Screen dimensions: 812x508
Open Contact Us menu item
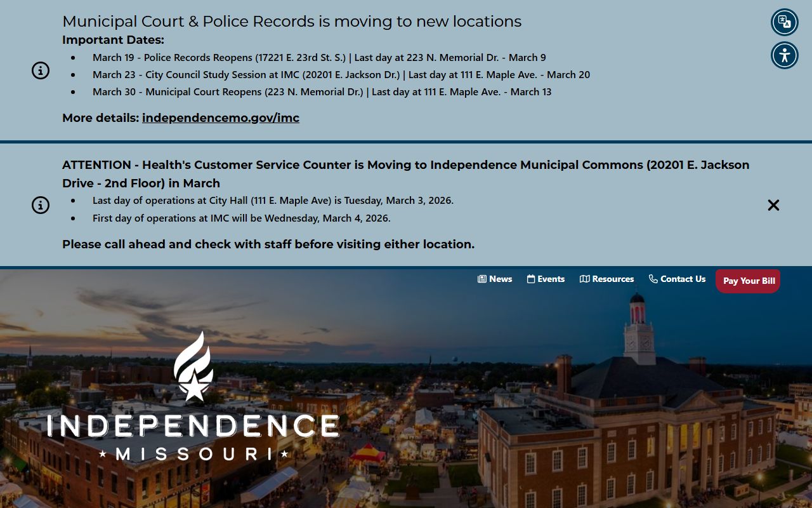[x=677, y=279]
